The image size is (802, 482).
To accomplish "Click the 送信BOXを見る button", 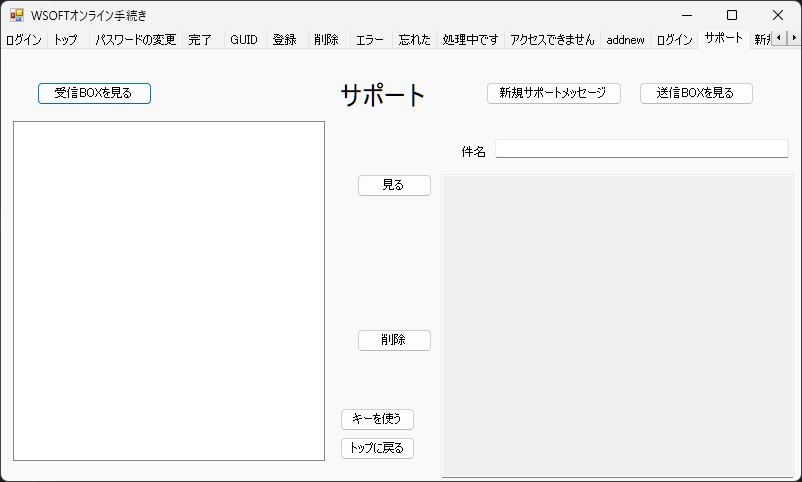I will (x=696, y=93).
